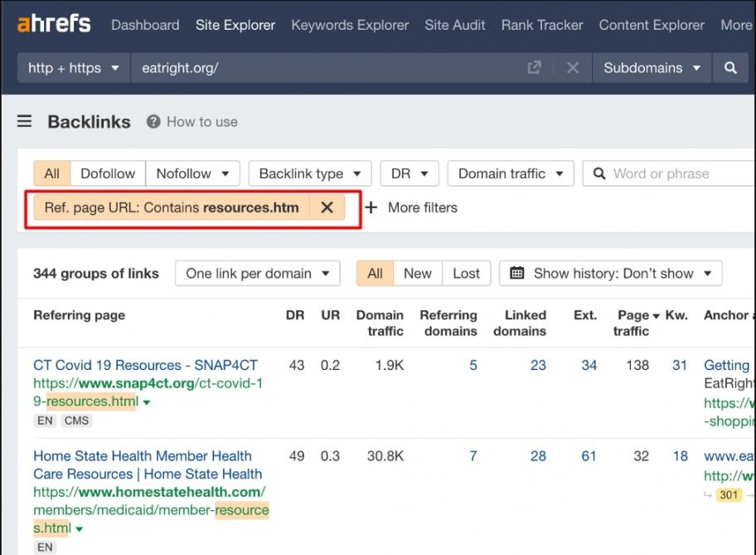Click the Word or phrase search field
Screen dimensions: 756x555
[x=669, y=173]
